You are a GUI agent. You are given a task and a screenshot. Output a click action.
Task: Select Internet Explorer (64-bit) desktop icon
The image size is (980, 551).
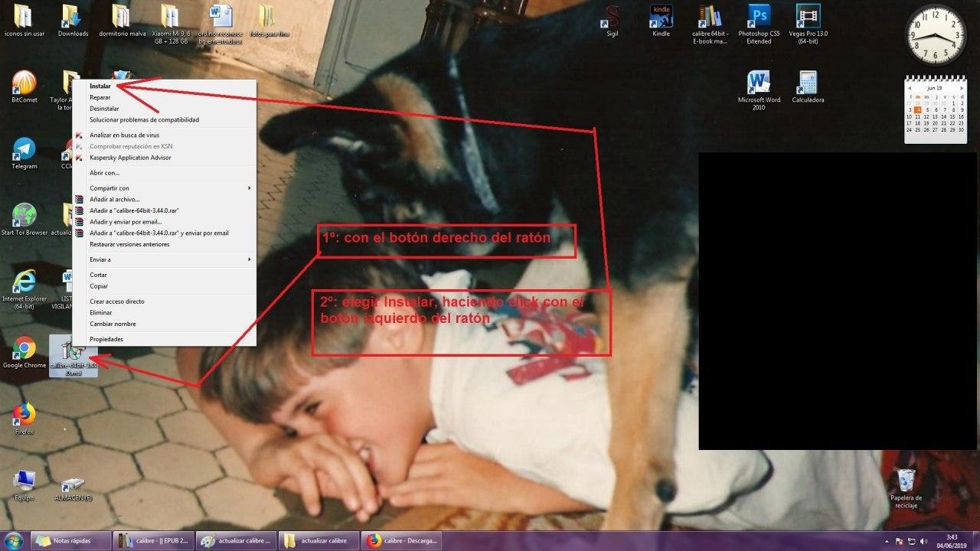click(x=24, y=289)
